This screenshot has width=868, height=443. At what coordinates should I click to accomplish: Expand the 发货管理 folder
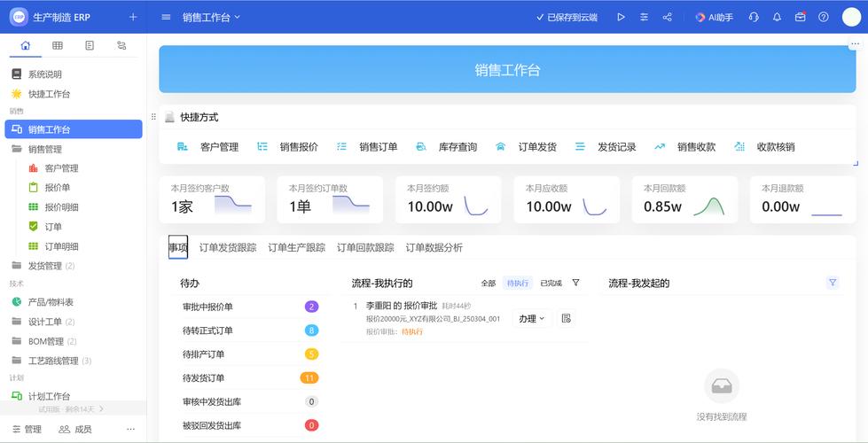coord(74,266)
